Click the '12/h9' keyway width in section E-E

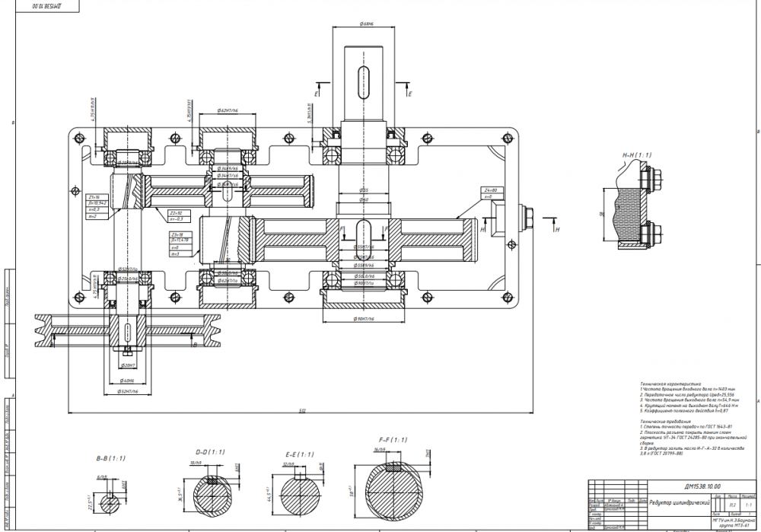[x=288, y=464]
